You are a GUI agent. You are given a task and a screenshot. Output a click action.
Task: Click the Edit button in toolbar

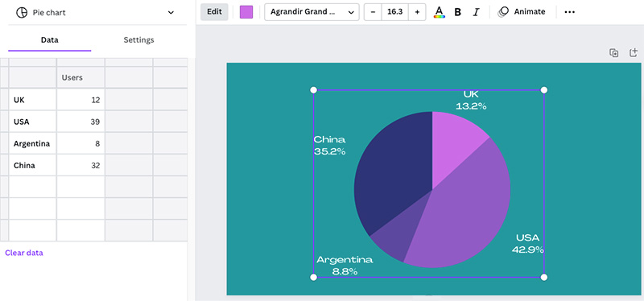click(214, 12)
